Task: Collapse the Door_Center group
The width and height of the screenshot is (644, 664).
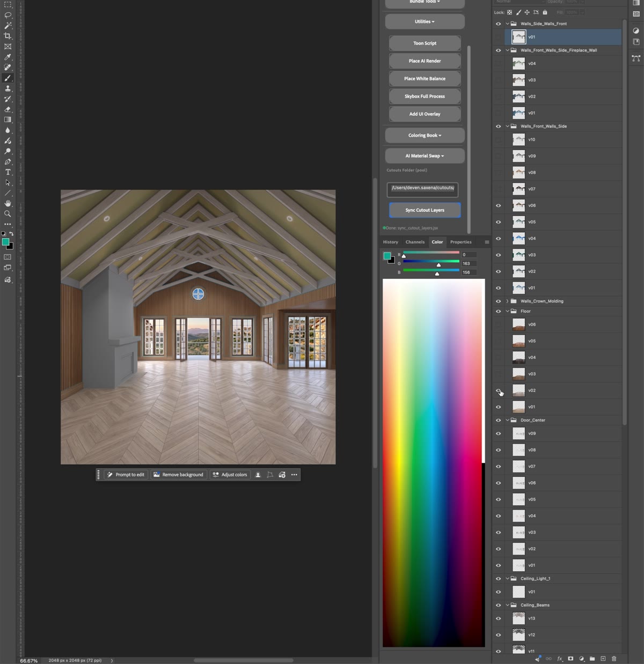Action: point(507,420)
